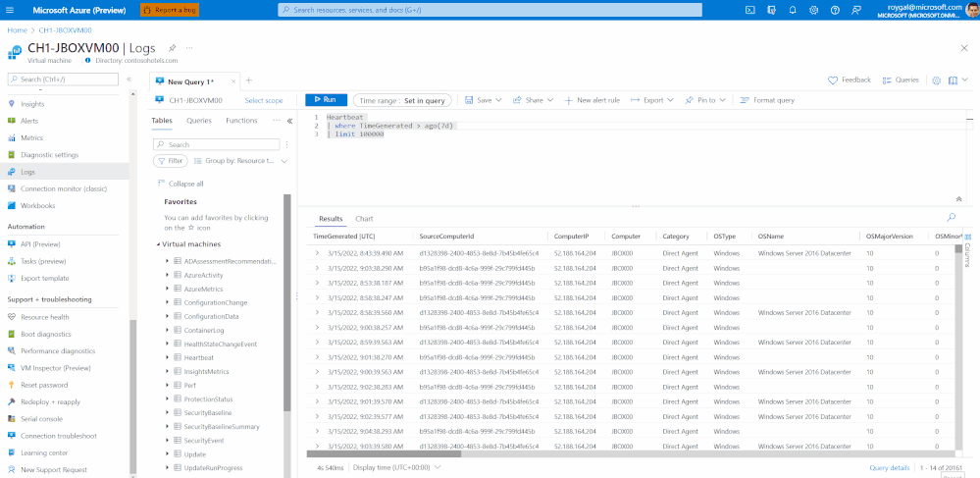Collapse the Virtual machines group
The image size is (980, 478).
(158, 244)
